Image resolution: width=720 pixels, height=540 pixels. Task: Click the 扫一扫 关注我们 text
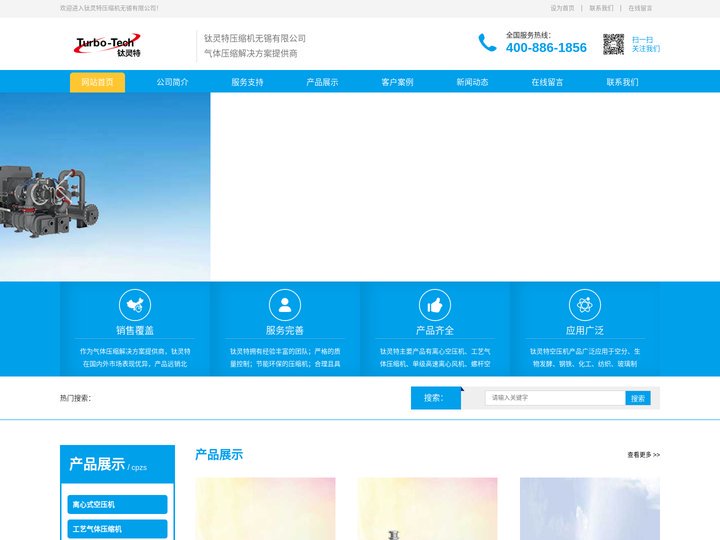click(646, 44)
